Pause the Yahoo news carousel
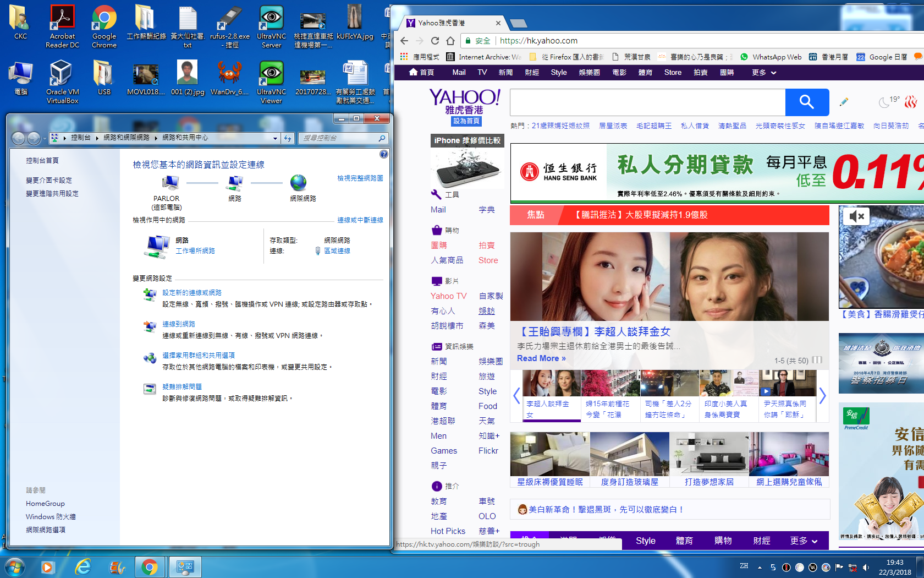This screenshot has height=578, width=924. pos(817,360)
